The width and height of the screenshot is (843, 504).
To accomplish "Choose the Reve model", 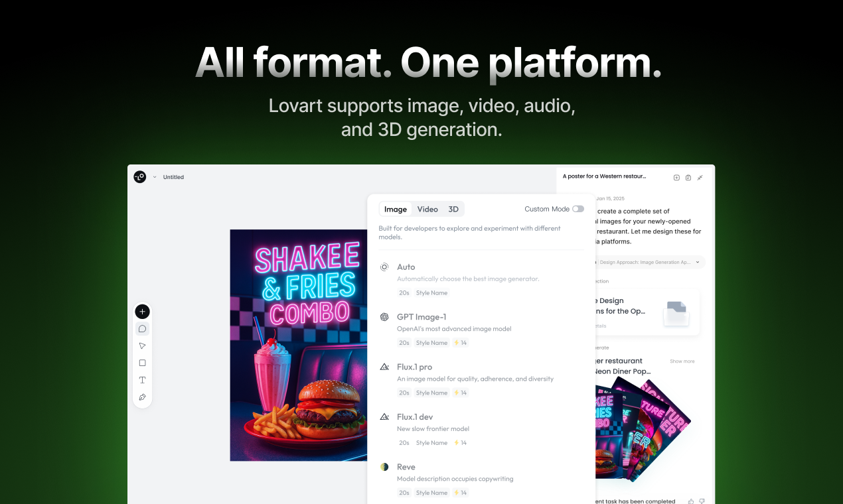I will (481, 479).
